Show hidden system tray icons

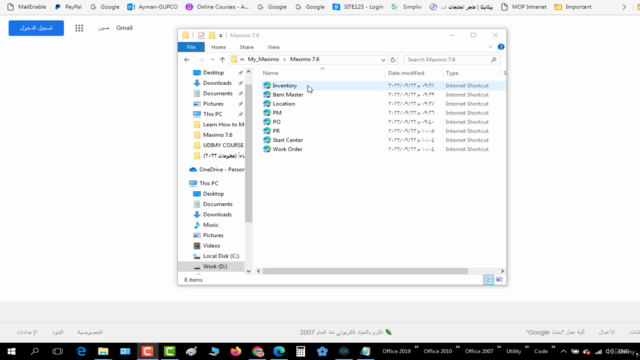(x=563, y=351)
